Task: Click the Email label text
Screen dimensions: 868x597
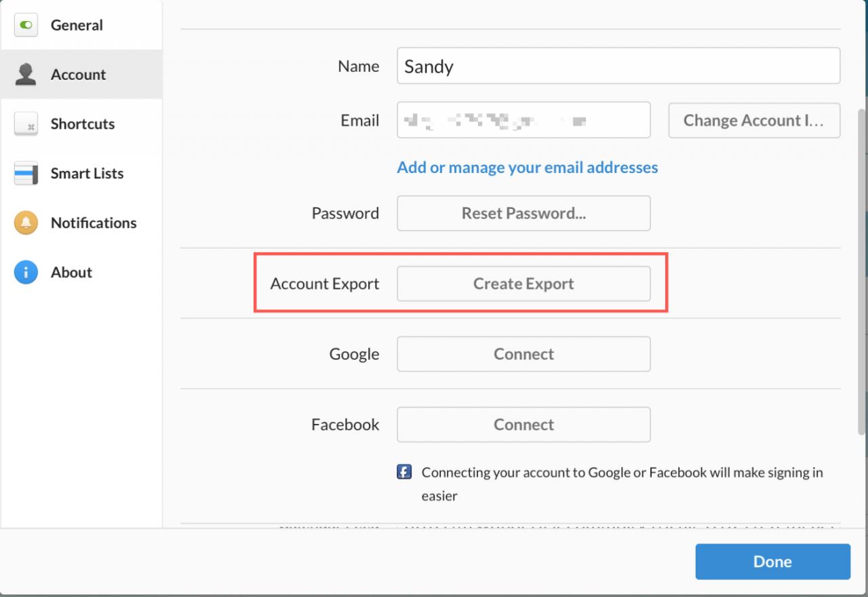Action: pos(360,120)
